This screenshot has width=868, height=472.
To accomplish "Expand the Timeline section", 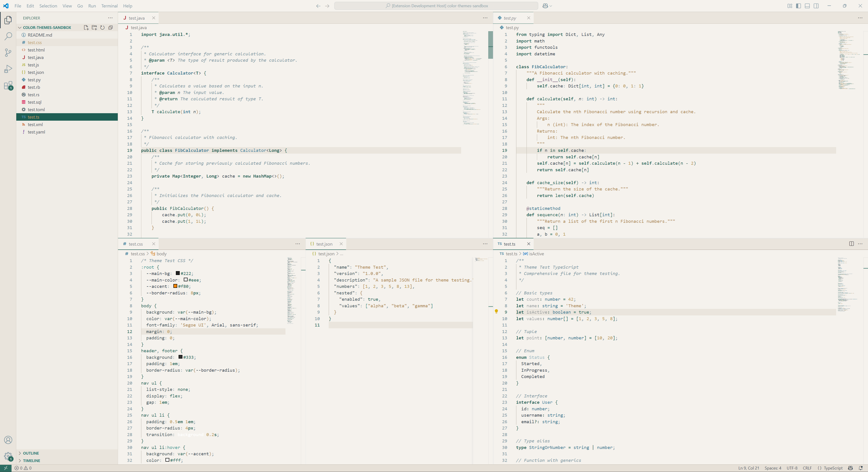I will click(31, 460).
